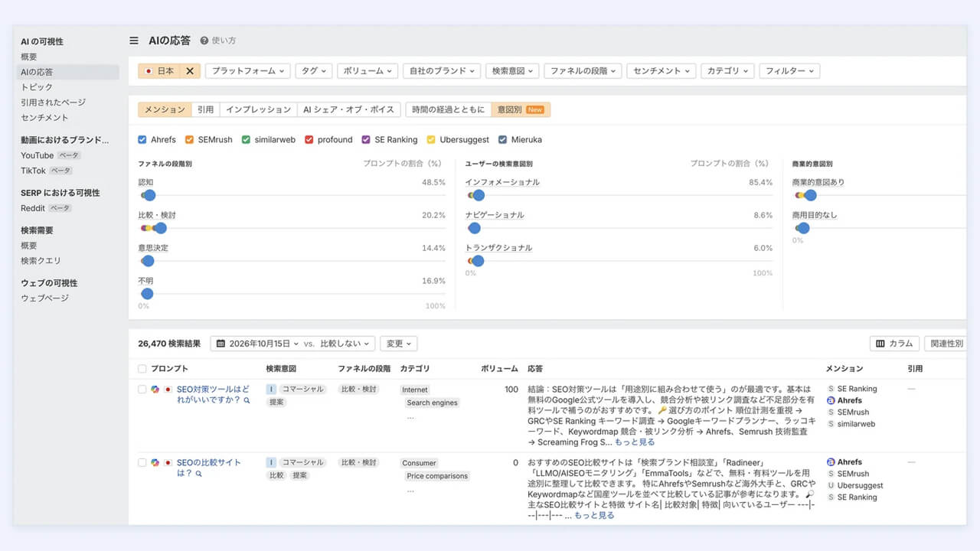Toggle the SE Ranking brand checkbox
The height and width of the screenshot is (551, 980).
(x=367, y=140)
